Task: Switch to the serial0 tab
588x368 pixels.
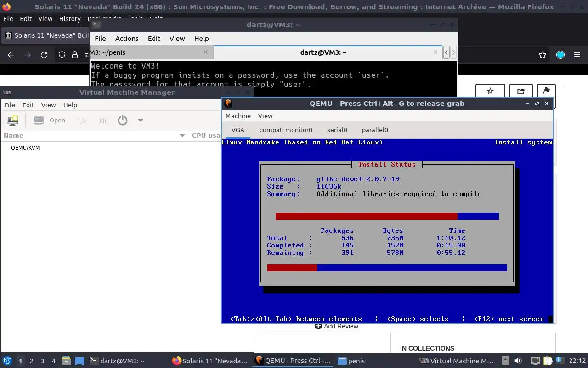Action: [x=337, y=130]
